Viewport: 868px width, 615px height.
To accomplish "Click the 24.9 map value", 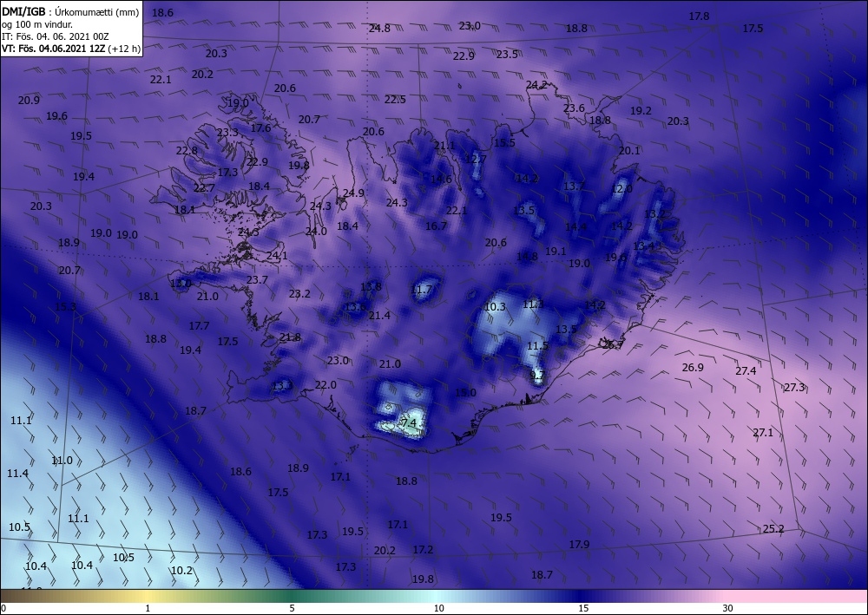I will click(354, 193).
